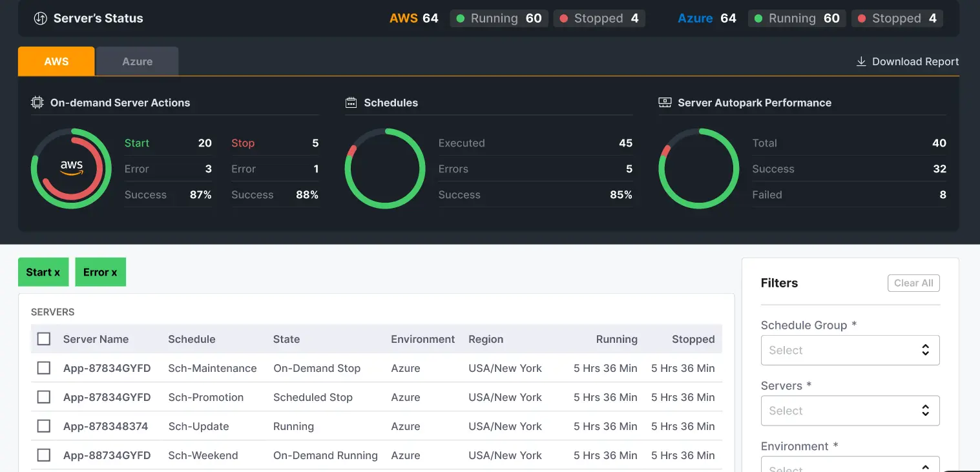Click the Region column header
This screenshot has height=472, width=980.
click(486, 339)
